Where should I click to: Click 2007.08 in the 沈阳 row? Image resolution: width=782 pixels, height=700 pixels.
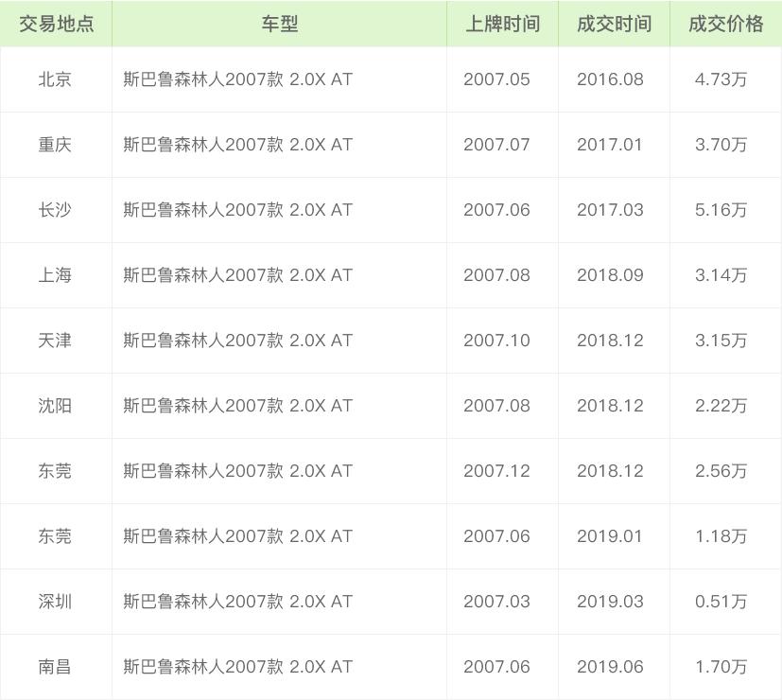[x=496, y=406]
